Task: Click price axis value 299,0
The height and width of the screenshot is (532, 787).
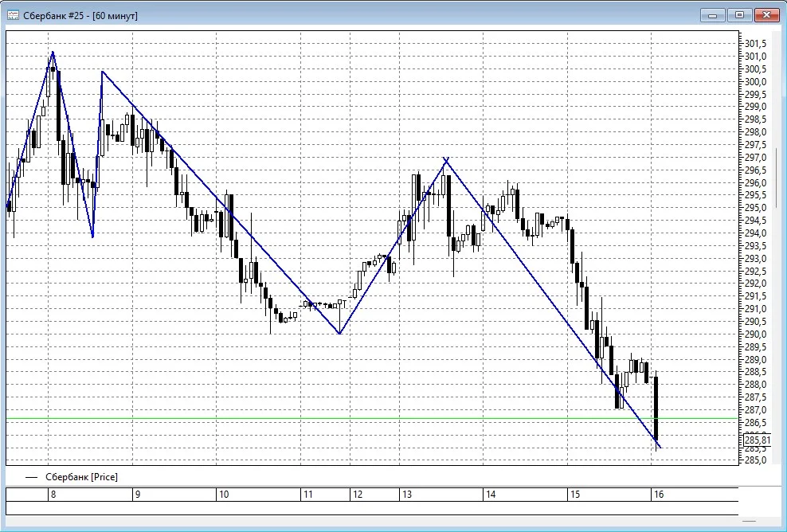Action: 755,107
